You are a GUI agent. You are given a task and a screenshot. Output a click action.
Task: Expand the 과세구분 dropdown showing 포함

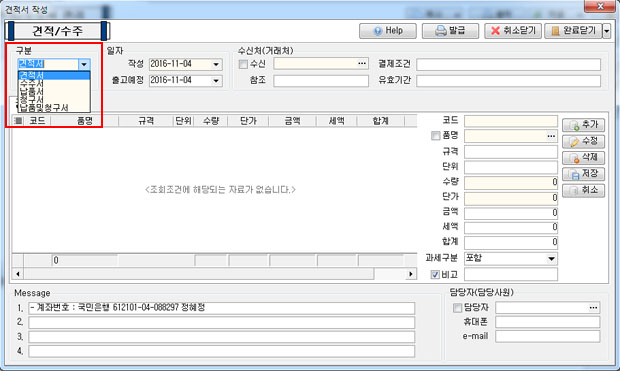(551, 259)
